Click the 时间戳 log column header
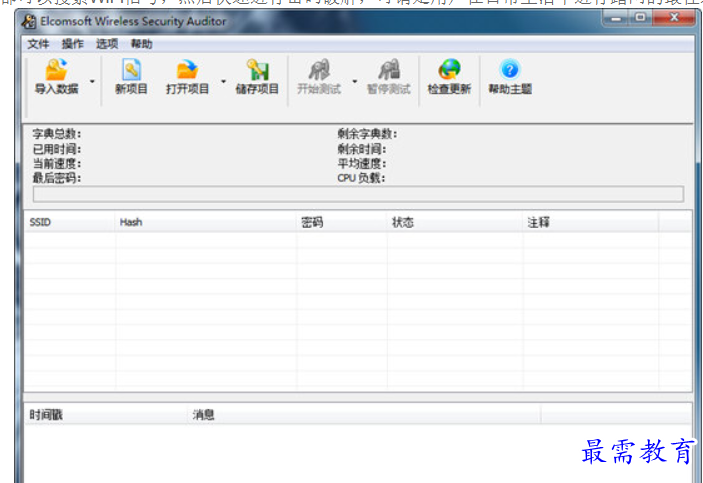Image resolution: width=703 pixels, height=483 pixels. [106, 415]
